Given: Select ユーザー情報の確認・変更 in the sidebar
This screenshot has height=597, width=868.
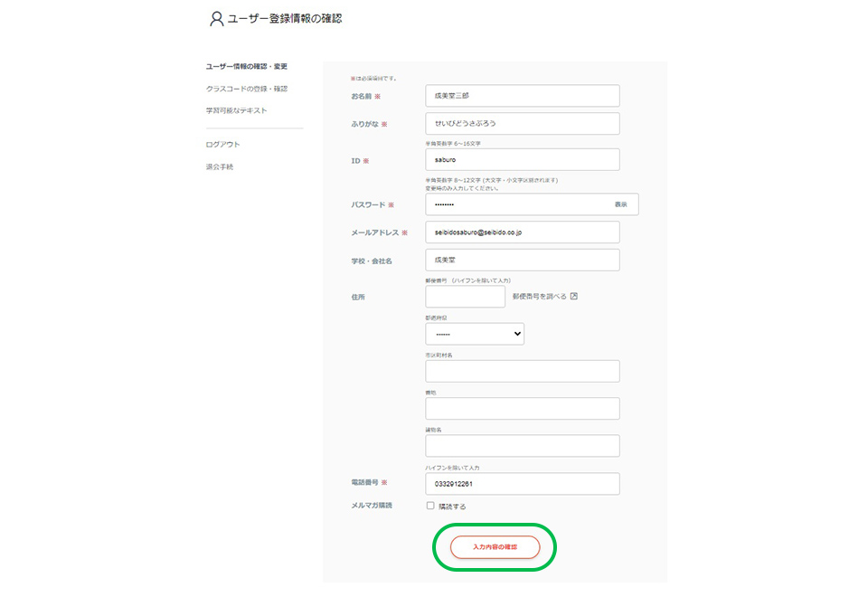Looking at the screenshot, I should [247, 67].
